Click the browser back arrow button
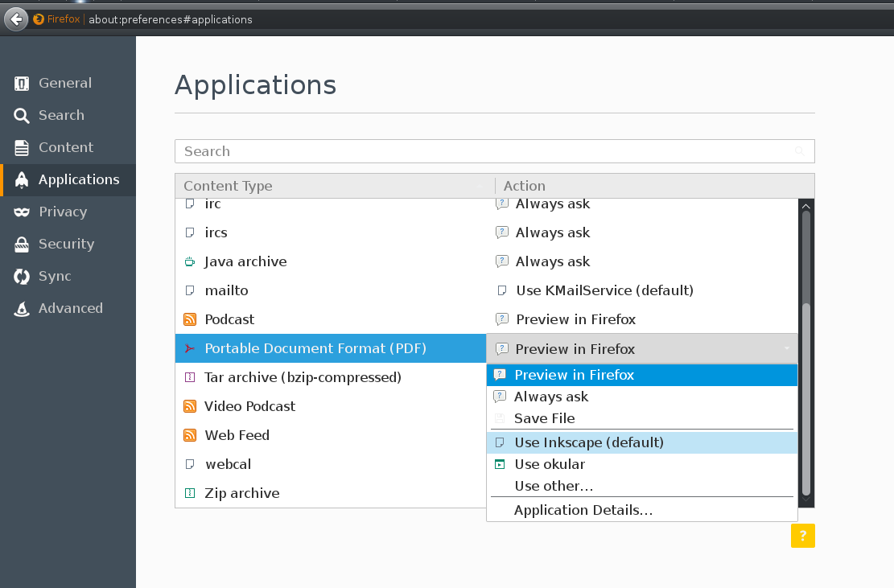Viewport: 894px width, 588px height. pyautogui.click(x=15, y=19)
